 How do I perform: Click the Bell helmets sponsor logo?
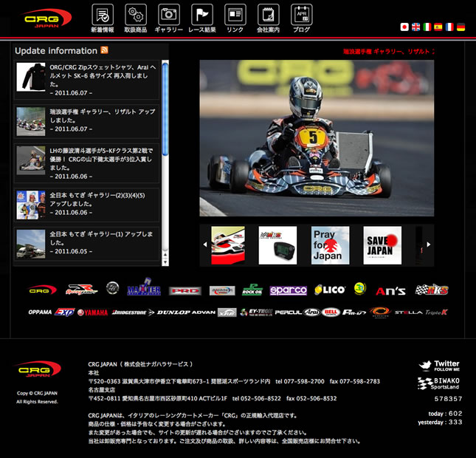(x=331, y=312)
